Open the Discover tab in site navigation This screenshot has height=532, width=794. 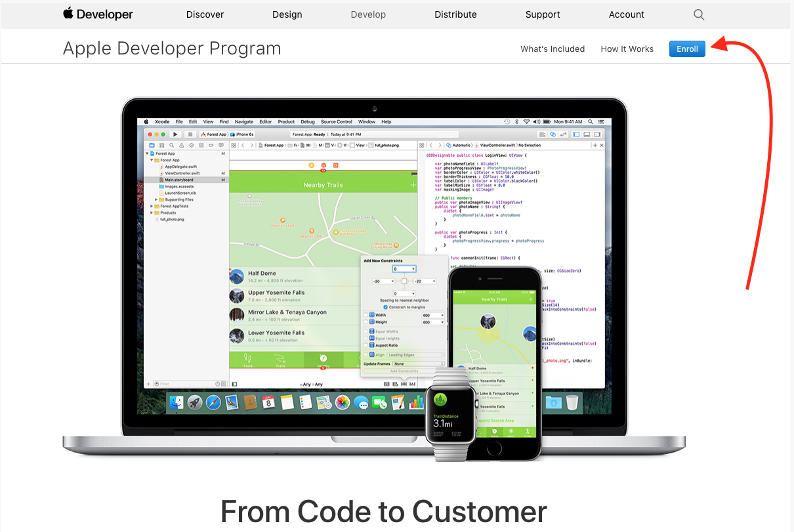pyautogui.click(x=205, y=14)
